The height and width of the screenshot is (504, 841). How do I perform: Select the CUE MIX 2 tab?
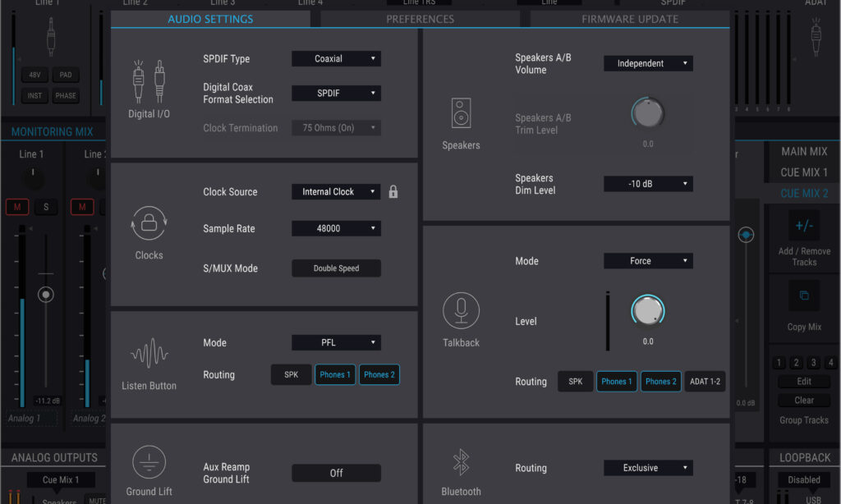(803, 194)
